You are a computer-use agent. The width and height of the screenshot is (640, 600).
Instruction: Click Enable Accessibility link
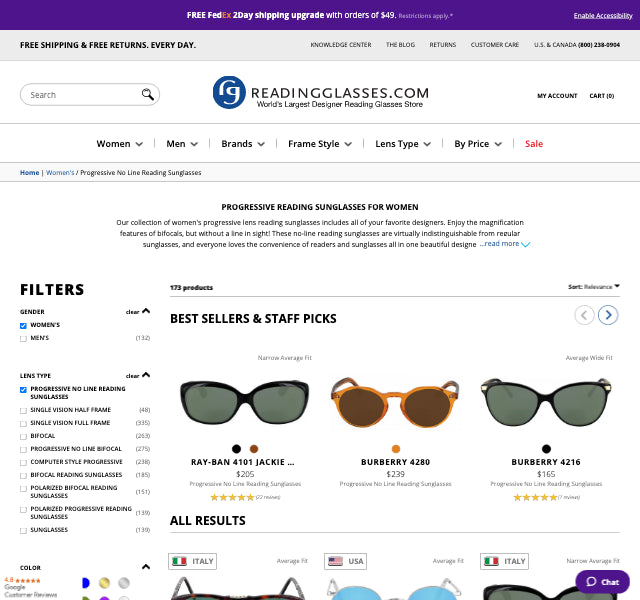(x=603, y=16)
